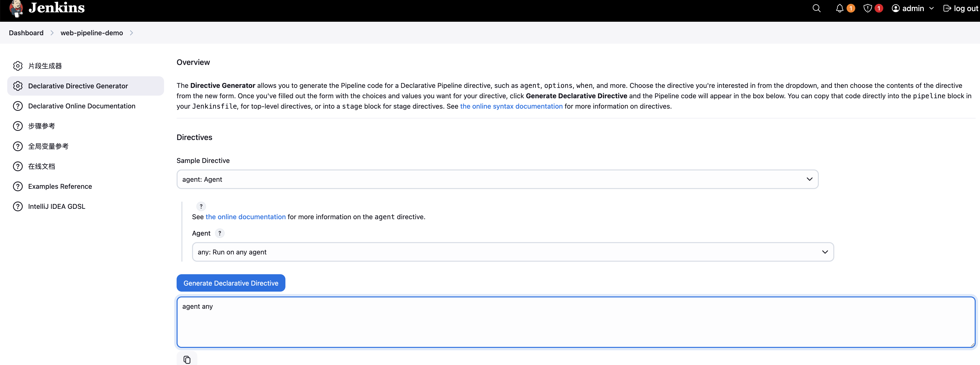This screenshot has height=365, width=980.
Task: Click Generate Declarative Directive button
Action: click(231, 283)
